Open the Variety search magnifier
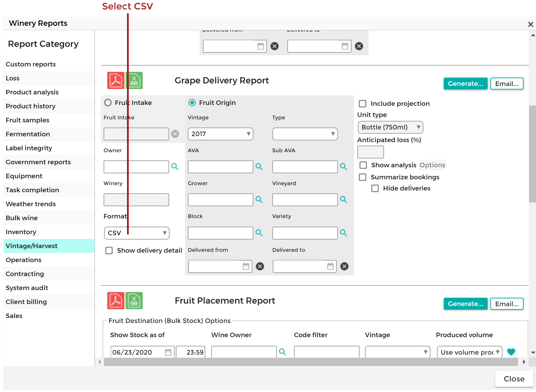536x392 pixels. pyautogui.click(x=343, y=233)
